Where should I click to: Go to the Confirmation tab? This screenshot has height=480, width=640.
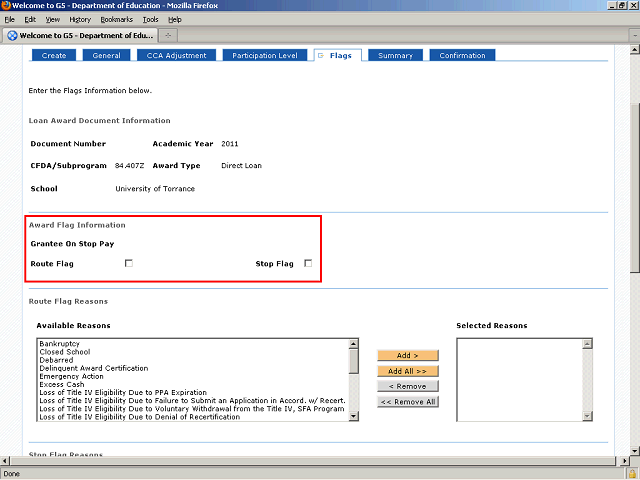coord(462,56)
